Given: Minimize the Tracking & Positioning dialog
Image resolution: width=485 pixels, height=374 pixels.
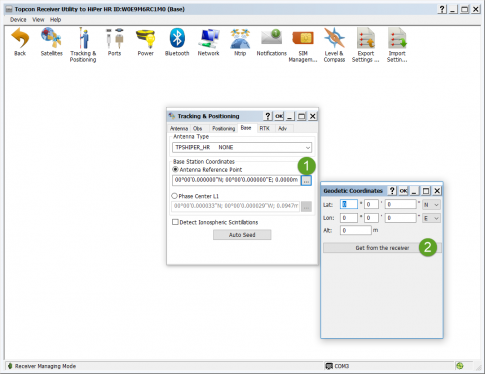Looking at the screenshot, I should (290, 116).
